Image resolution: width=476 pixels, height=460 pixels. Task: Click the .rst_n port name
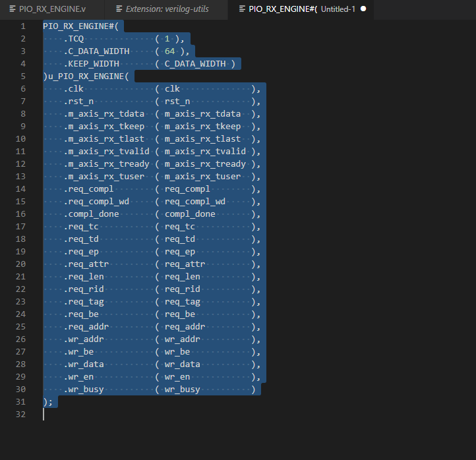click(78, 101)
